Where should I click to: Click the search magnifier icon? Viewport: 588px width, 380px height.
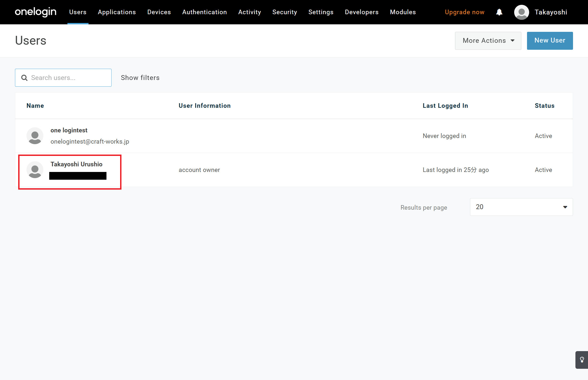pyautogui.click(x=24, y=78)
